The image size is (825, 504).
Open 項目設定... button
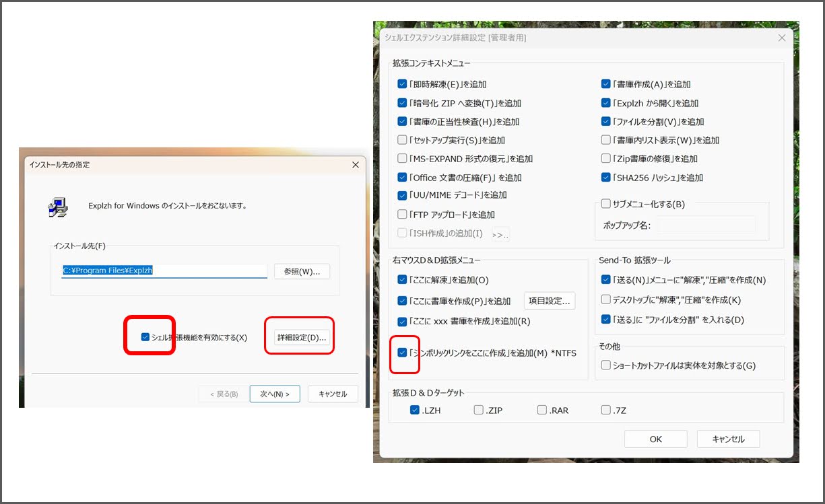coord(550,301)
